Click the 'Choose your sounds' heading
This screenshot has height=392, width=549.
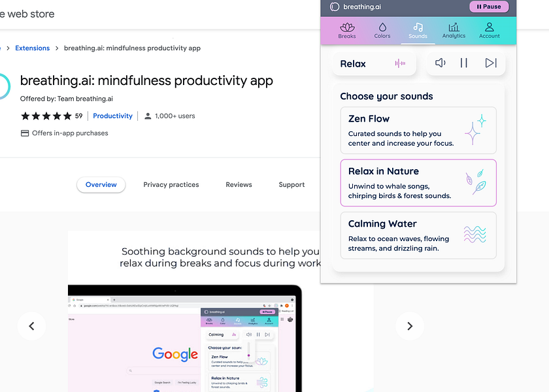tap(386, 96)
